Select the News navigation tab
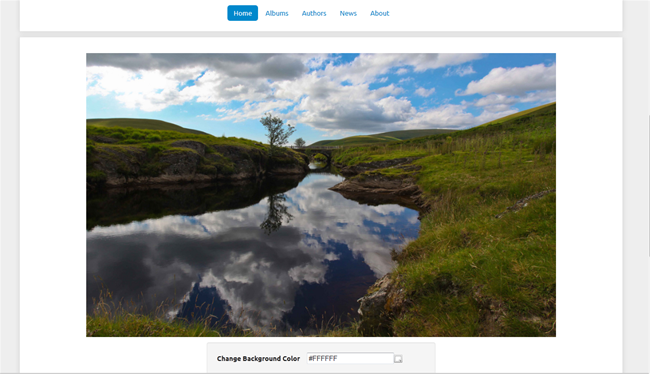 pos(348,13)
